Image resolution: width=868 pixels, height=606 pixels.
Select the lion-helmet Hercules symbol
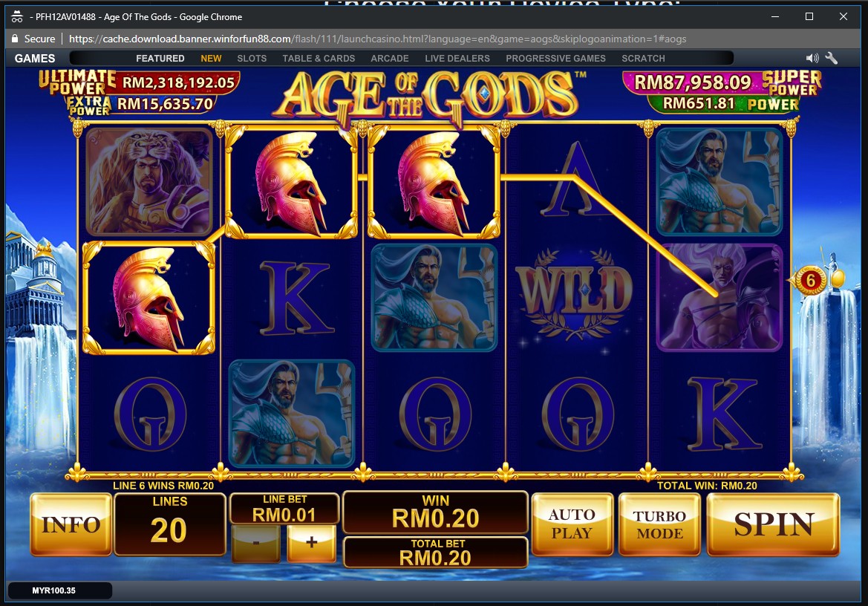[149, 181]
